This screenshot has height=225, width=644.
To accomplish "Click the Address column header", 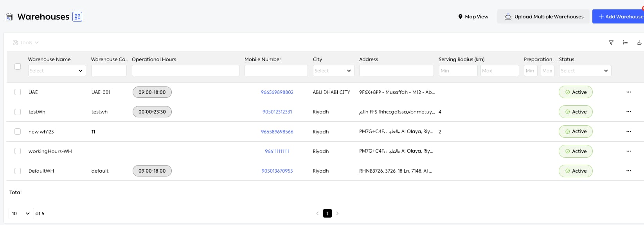I will (369, 59).
